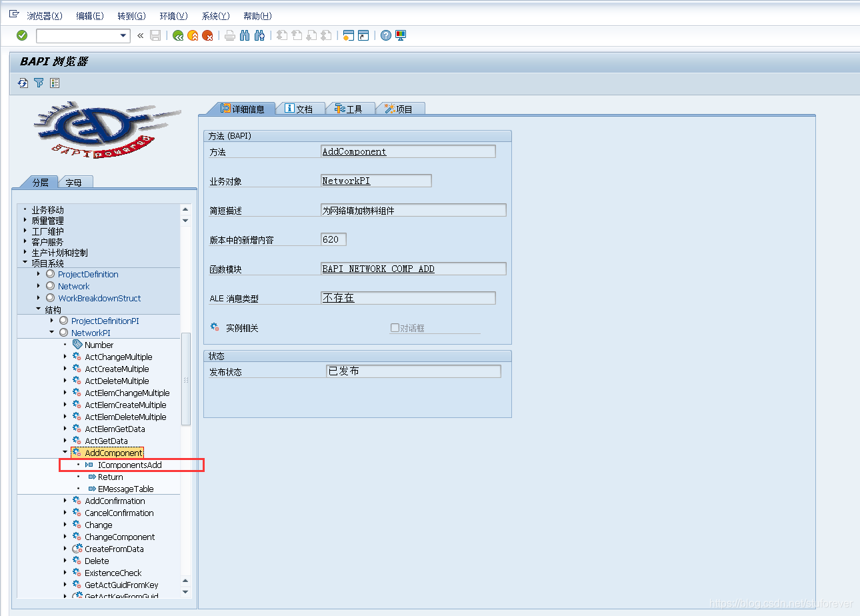This screenshot has width=860, height=616.
Task: Click the Find Next binoculars icon
Action: click(260, 35)
